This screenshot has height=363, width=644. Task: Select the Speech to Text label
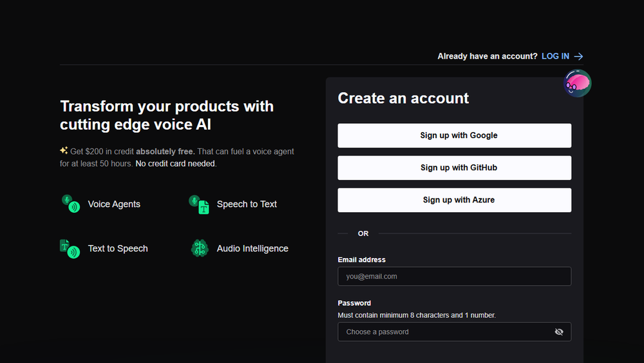[247, 204]
